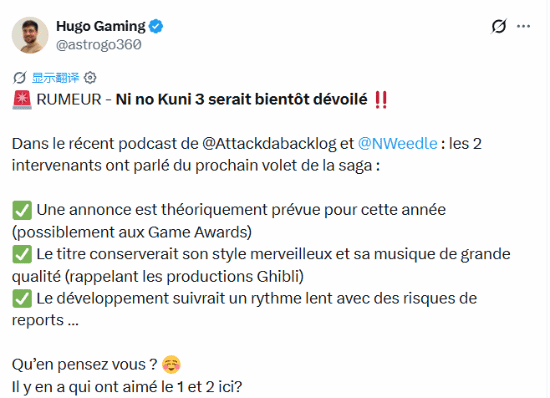Open the three-dot more options menu
550x398 pixels.
tap(523, 26)
